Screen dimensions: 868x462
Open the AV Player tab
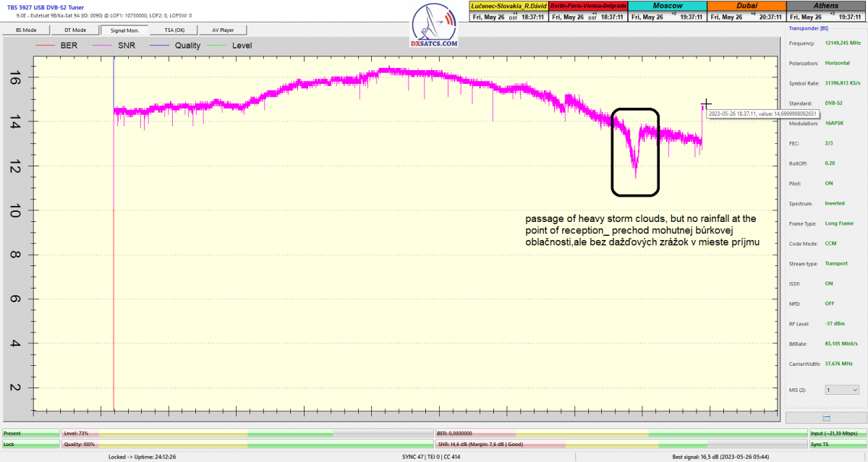[224, 30]
